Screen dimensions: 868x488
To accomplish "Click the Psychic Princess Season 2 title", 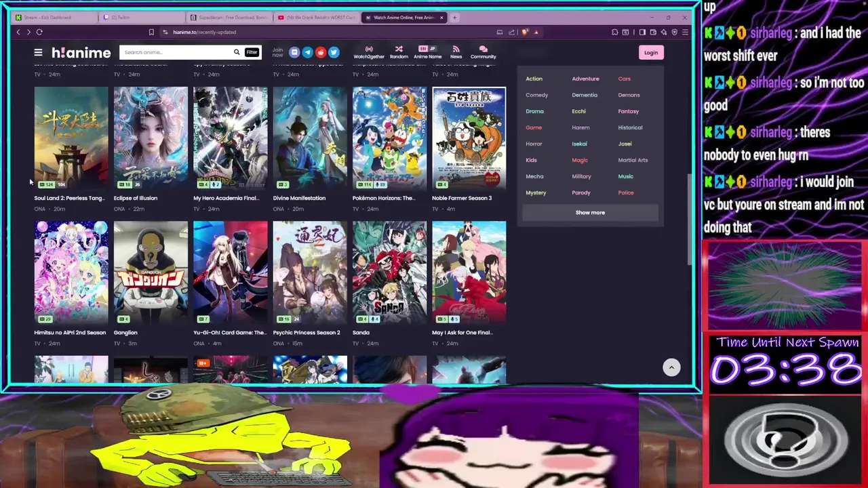I will click(307, 333).
